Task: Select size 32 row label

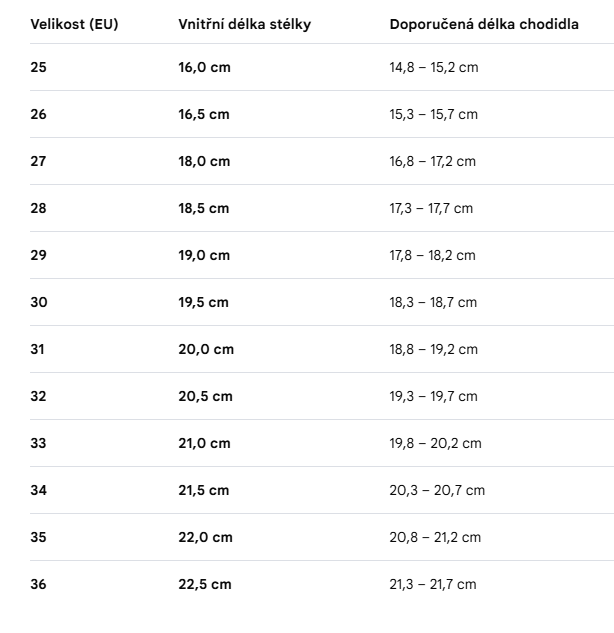Action: tap(38, 396)
